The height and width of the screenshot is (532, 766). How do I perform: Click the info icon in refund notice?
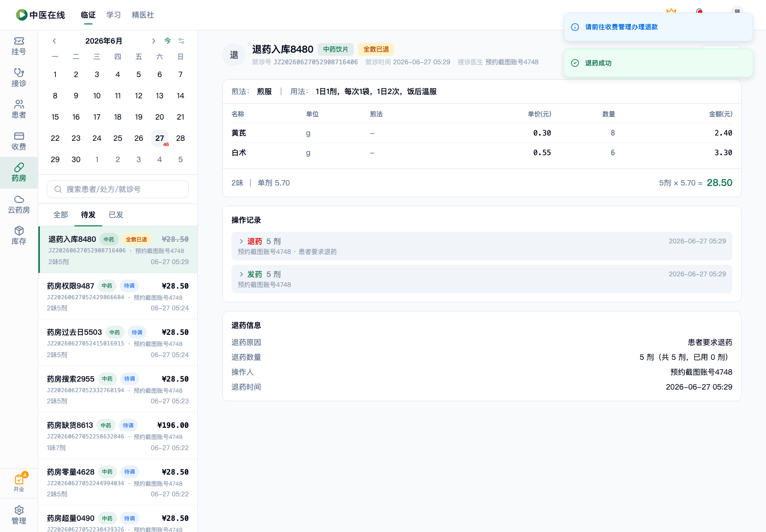(x=575, y=27)
